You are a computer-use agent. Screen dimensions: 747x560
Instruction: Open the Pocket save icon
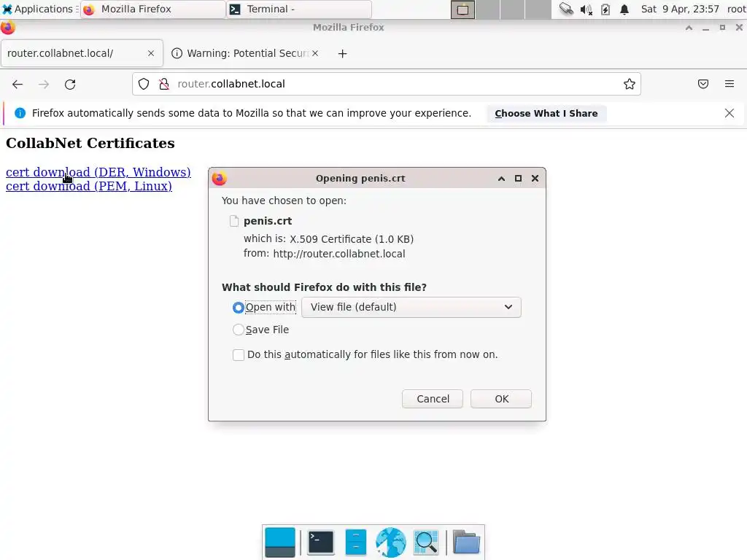coord(703,85)
